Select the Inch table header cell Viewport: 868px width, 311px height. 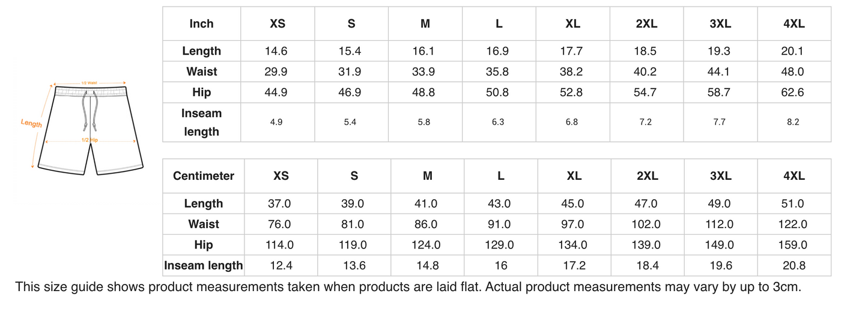[x=201, y=24]
